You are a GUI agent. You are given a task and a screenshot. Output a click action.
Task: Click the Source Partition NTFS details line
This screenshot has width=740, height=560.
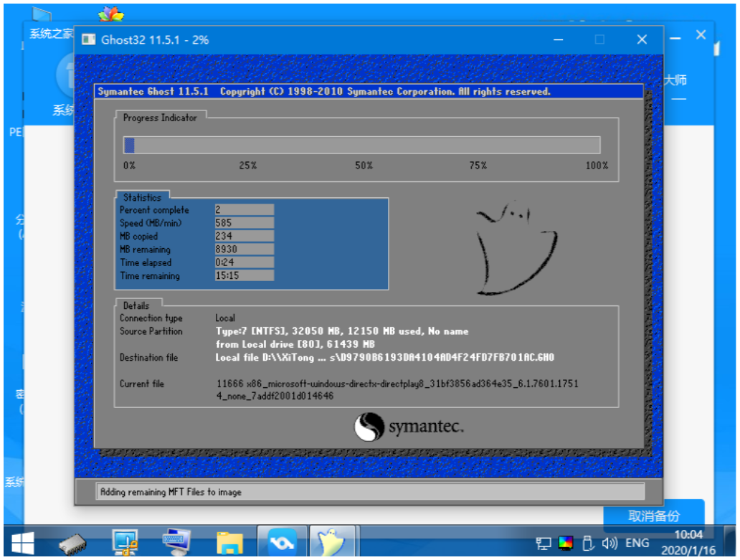[x=342, y=331]
